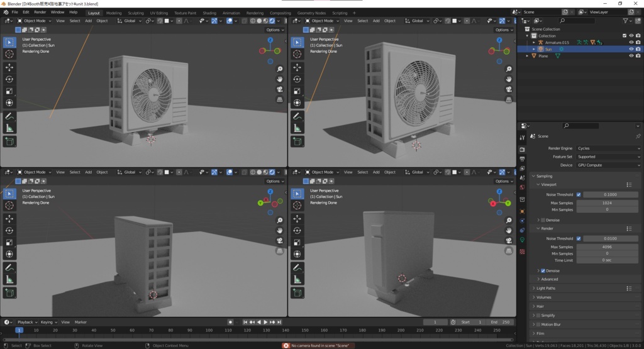Open Global orientation dropdown in top-right viewport
This screenshot has width=644, height=349.
click(417, 21)
